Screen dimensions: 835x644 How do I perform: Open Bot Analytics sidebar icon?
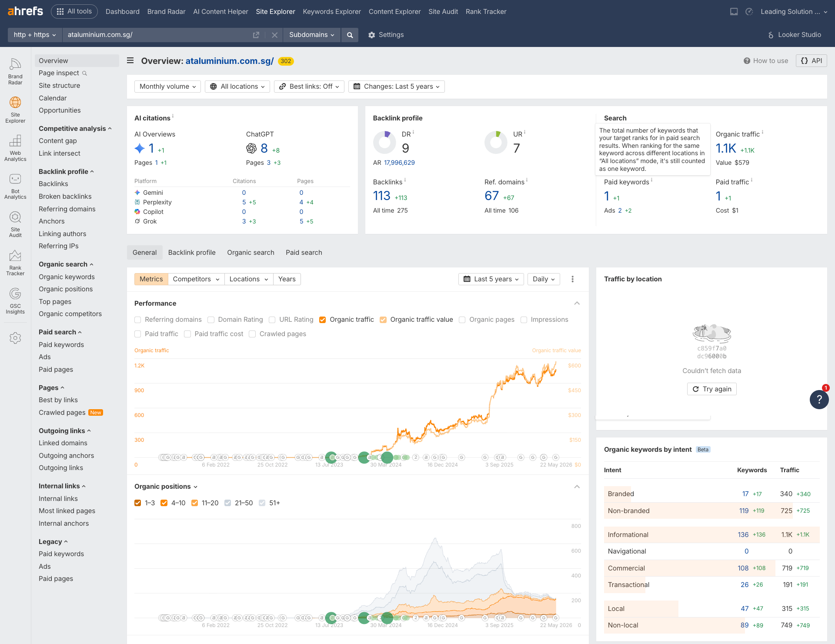pos(15,187)
